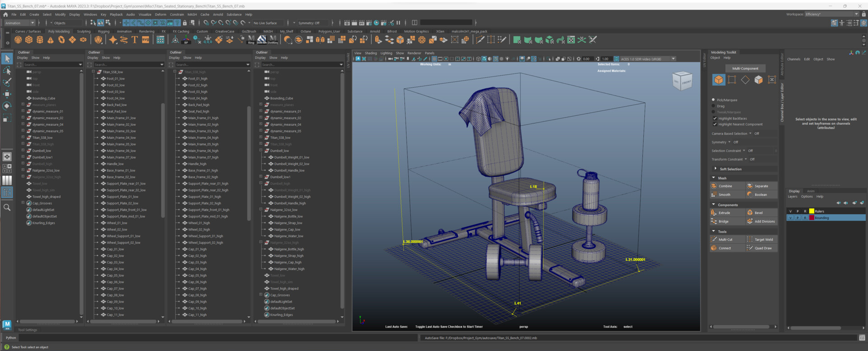Image resolution: width=868 pixels, height=351 pixels.
Task: Toggle visibility V of the Rulers layer
Action: [791, 211]
